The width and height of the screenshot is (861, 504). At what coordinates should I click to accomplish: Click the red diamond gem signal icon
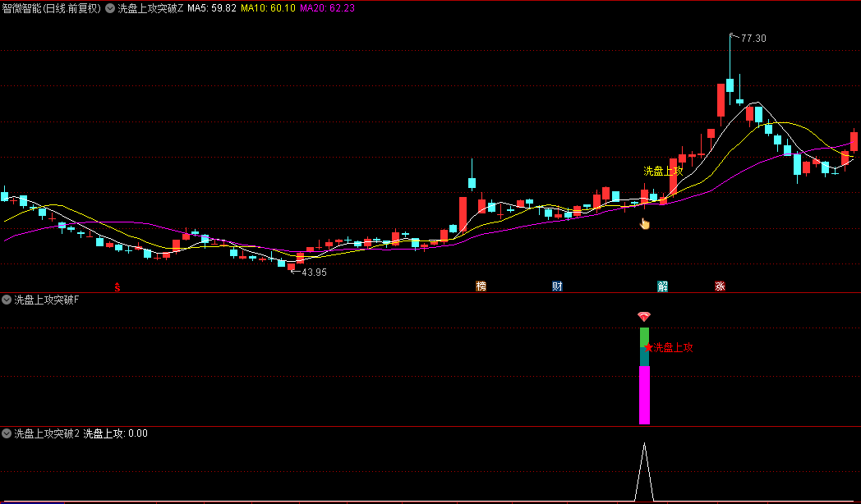(x=644, y=317)
